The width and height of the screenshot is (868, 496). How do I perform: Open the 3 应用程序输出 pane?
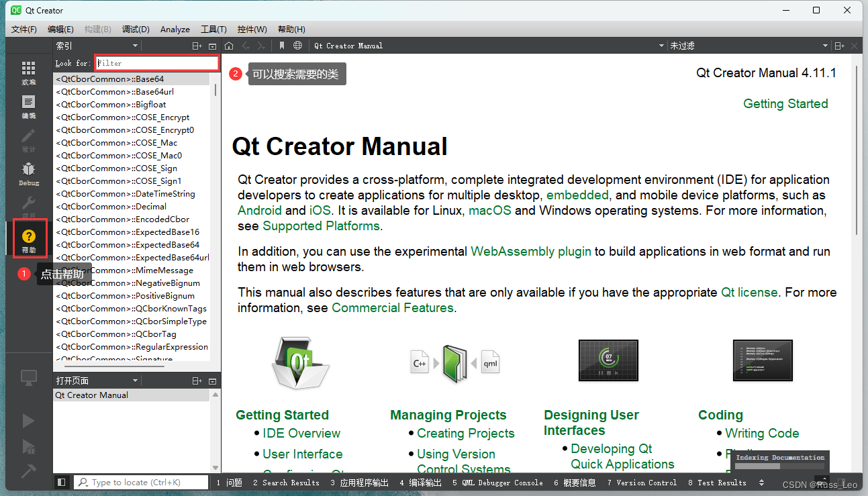(x=359, y=483)
